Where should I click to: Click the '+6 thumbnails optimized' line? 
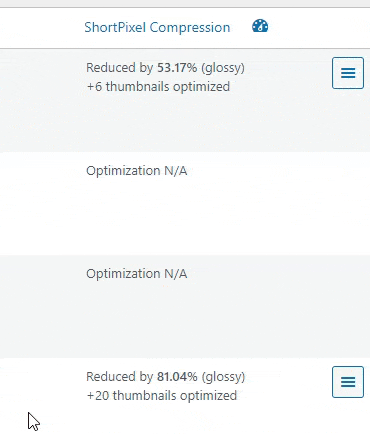coord(158,87)
